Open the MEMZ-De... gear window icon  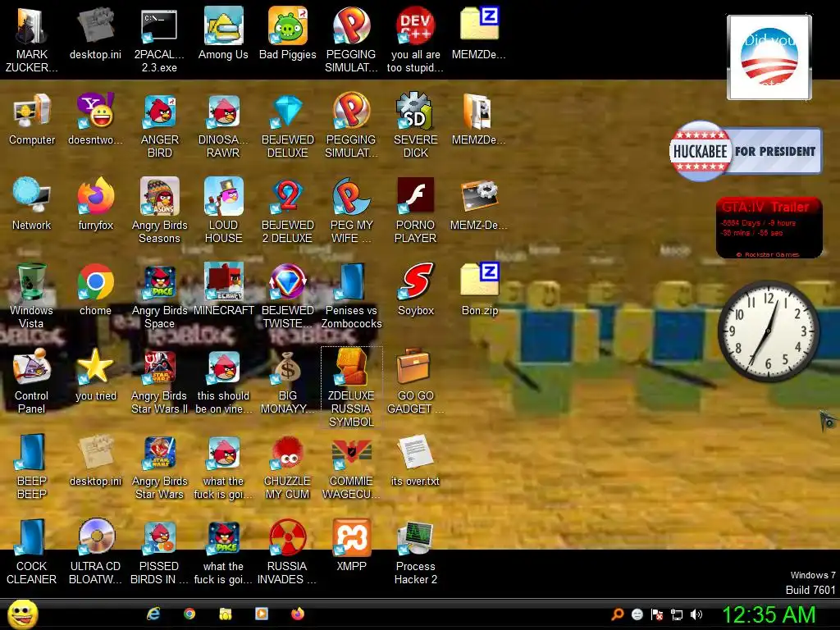479,204
